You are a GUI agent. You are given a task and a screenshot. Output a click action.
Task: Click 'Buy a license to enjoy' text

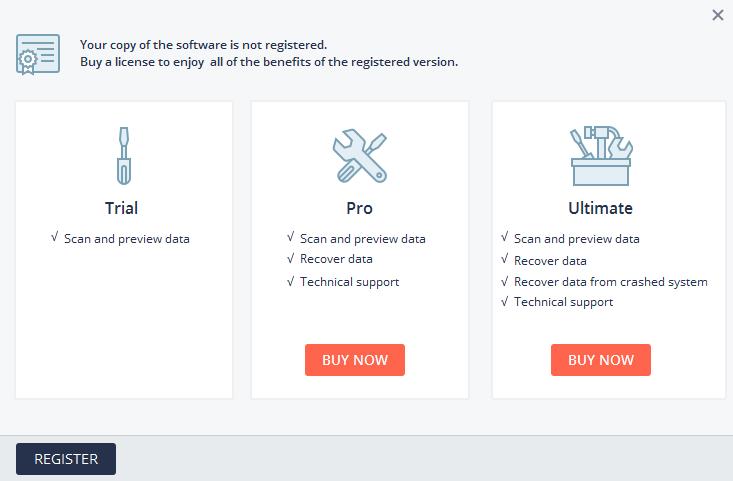click(x=142, y=62)
